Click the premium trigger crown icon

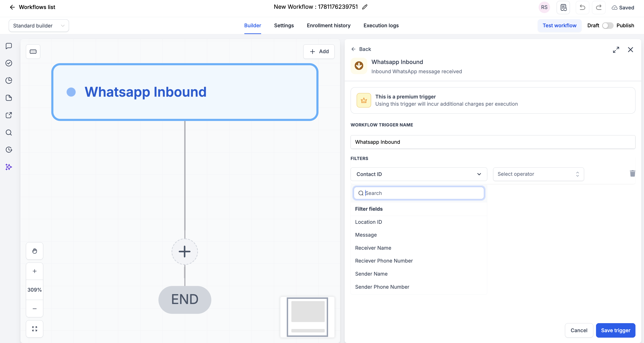(x=364, y=100)
